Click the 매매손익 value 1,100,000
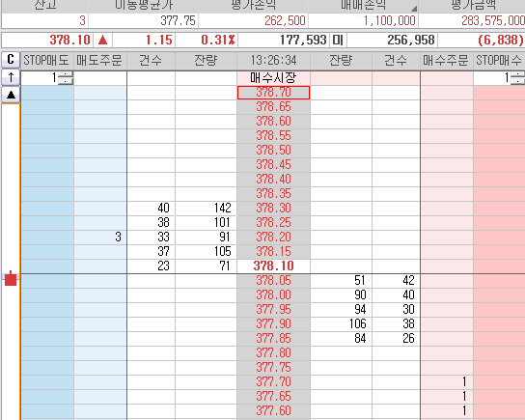The image size is (525, 420). coord(389,21)
